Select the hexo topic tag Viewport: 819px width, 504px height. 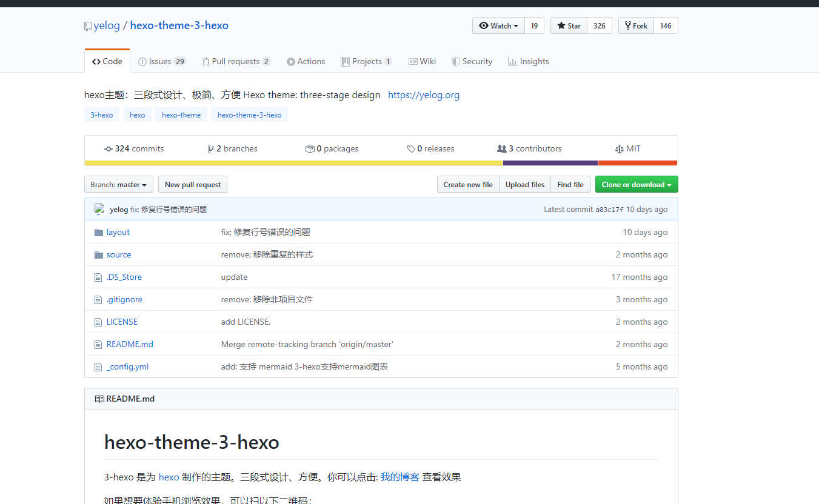pos(138,114)
